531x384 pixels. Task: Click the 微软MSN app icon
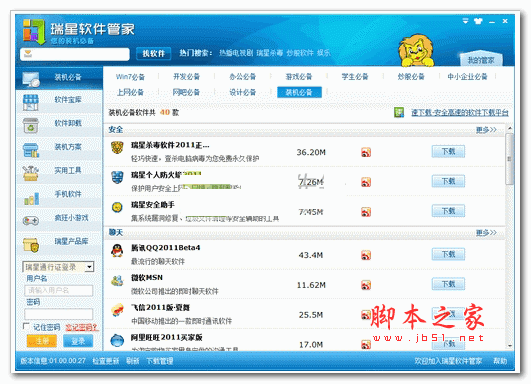click(x=117, y=280)
